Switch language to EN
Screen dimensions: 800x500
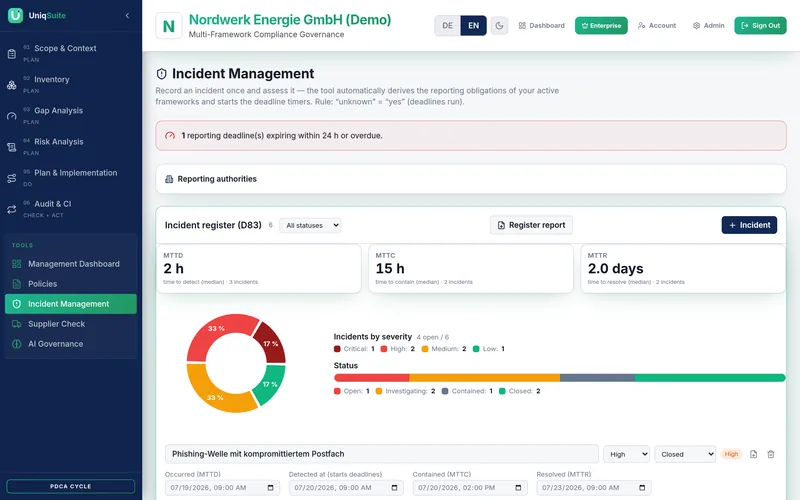473,26
